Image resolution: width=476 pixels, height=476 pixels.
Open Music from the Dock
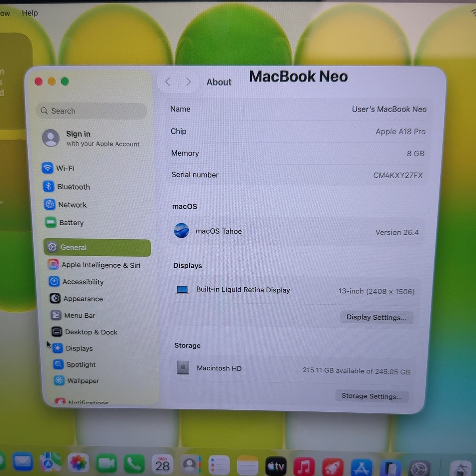click(304, 466)
